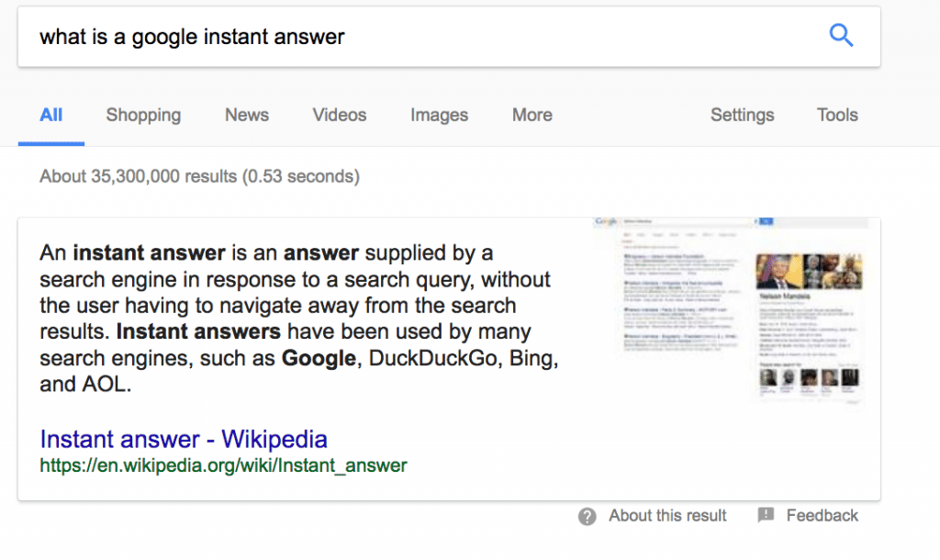Open the Settings menu

click(x=742, y=115)
